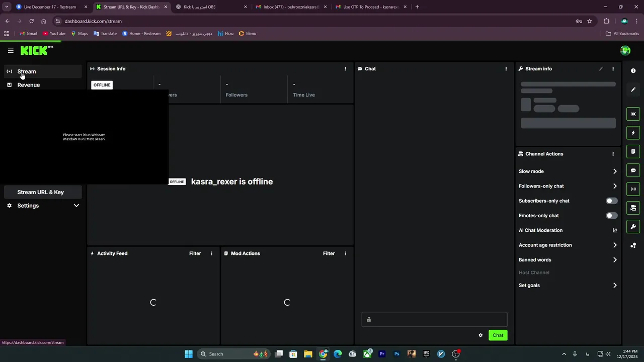Toggle stream info wrench widget in the sidebar
644x362 pixels.
[633, 226]
